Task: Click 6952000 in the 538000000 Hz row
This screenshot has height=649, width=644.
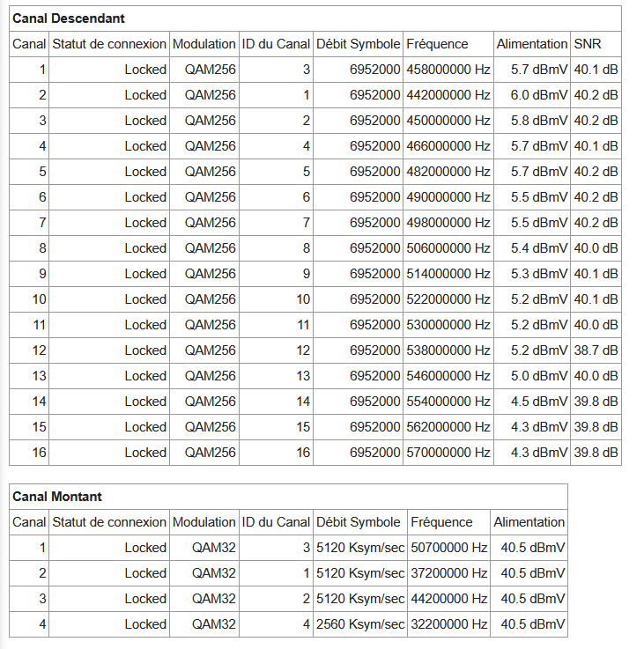Action: (x=374, y=350)
